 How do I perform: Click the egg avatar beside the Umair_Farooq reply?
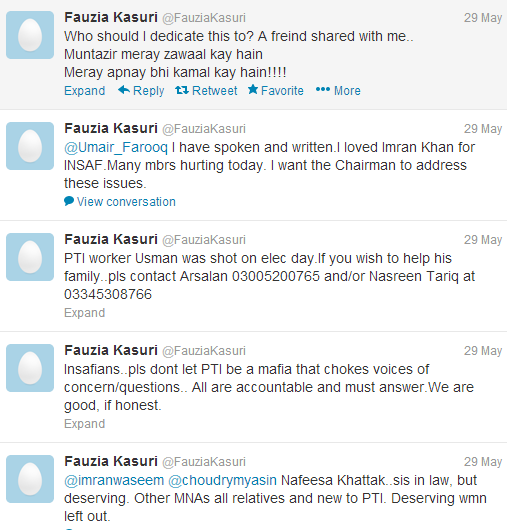point(30,146)
